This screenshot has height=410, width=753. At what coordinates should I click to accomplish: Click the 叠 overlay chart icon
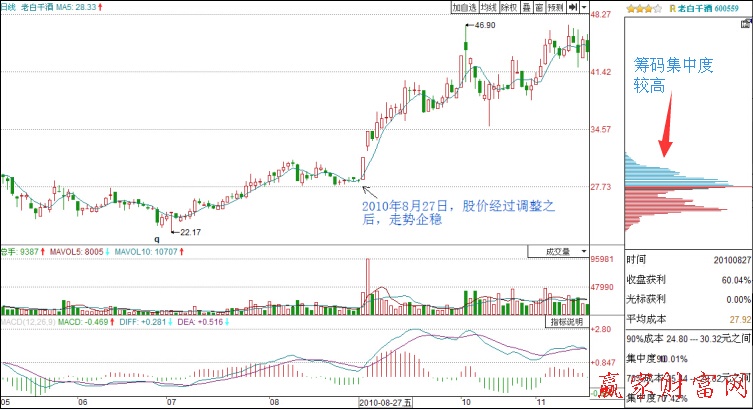525,7
